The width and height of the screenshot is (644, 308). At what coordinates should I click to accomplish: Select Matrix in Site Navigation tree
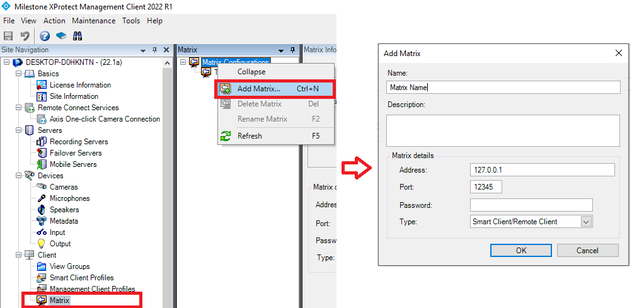coord(59,300)
